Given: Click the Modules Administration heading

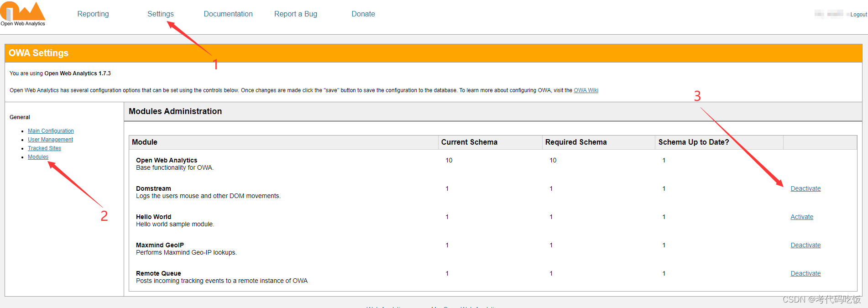Looking at the screenshot, I should coord(175,111).
